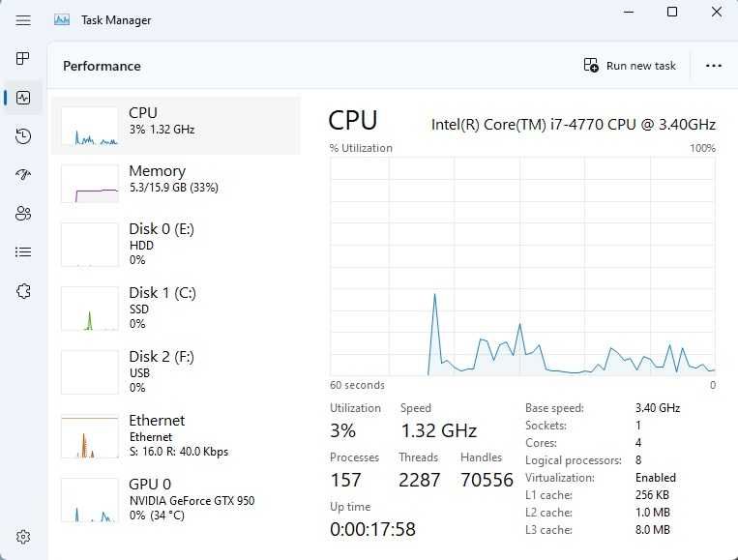Open the Startup apps page
The width and height of the screenshot is (738, 560).
(23, 175)
